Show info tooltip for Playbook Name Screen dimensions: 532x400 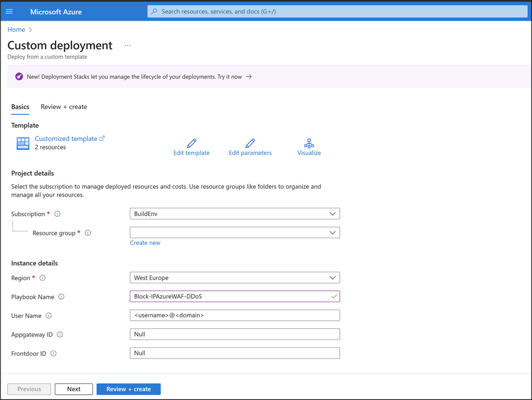[x=61, y=297]
